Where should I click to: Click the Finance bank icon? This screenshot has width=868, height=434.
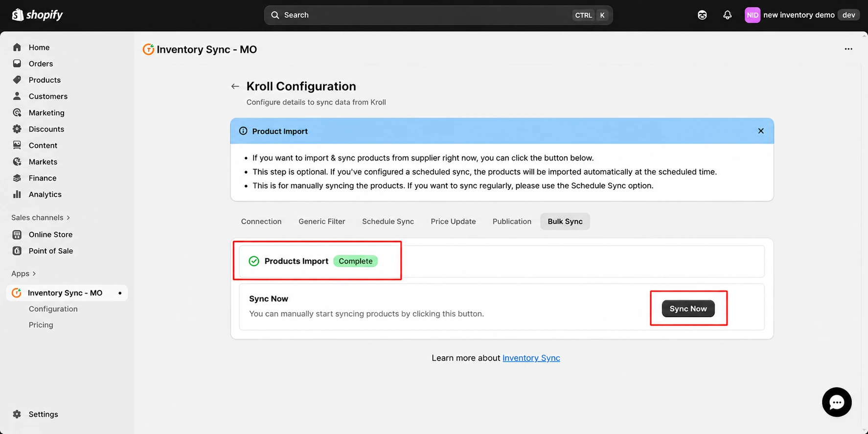point(17,178)
